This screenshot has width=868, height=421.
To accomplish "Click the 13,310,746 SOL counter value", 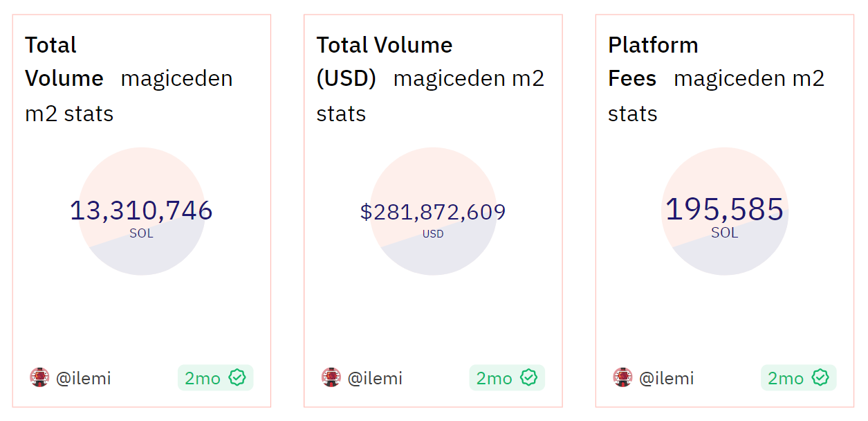I will (x=141, y=210).
